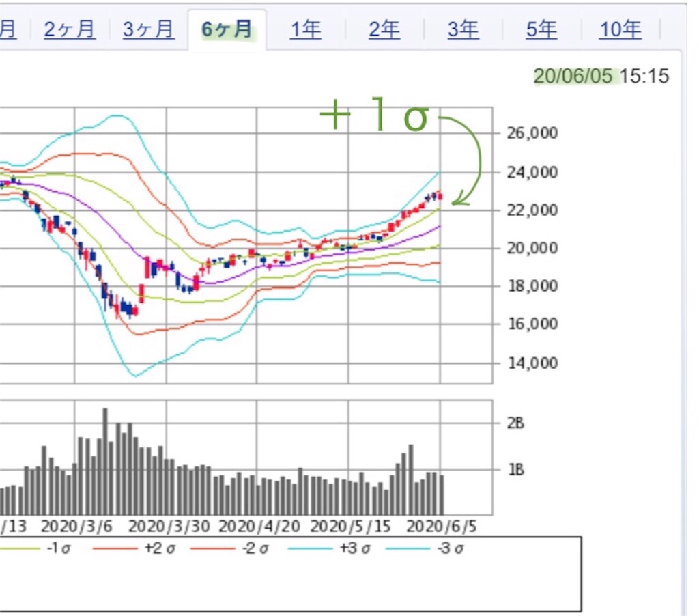Click the 2B volume axis label
The width and height of the screenshot is (699, 616).
516,423
